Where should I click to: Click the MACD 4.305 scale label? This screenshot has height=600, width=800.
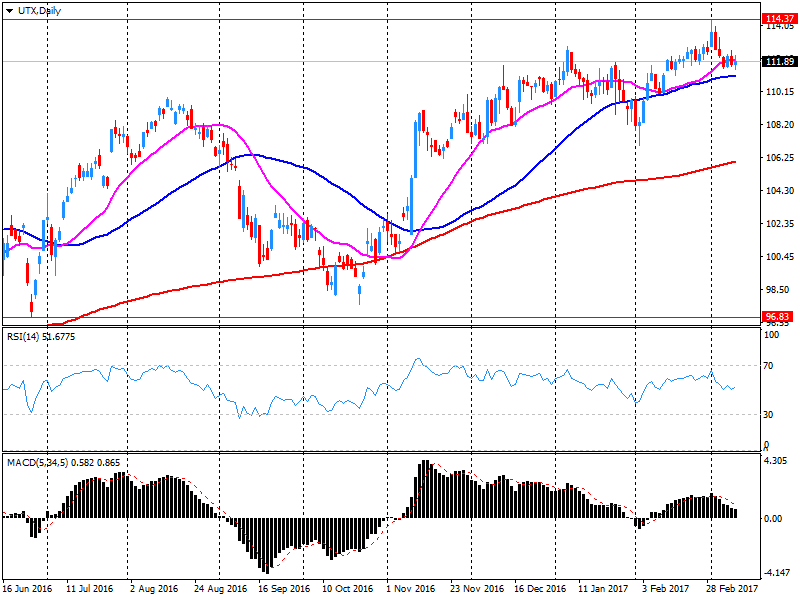coord(776,461)
